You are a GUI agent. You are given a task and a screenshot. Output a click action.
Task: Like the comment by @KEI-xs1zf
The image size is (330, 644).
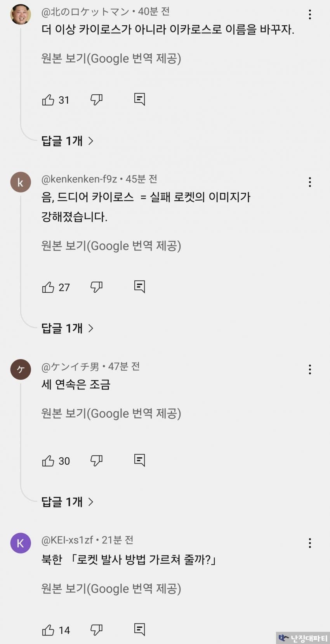click(48, 630)
